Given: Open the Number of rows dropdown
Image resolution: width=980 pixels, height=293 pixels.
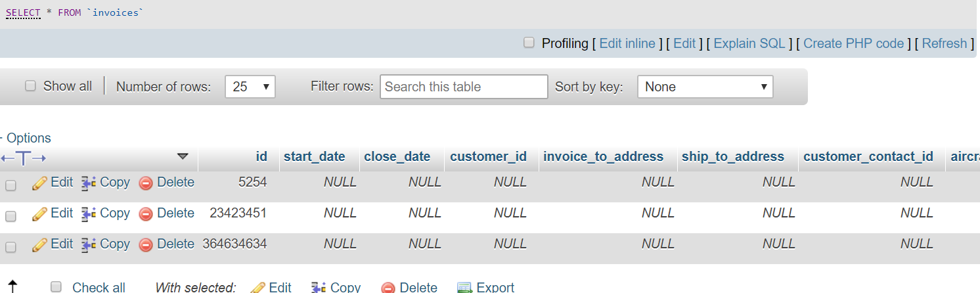Looking at the screenshot, I should 250,87.
